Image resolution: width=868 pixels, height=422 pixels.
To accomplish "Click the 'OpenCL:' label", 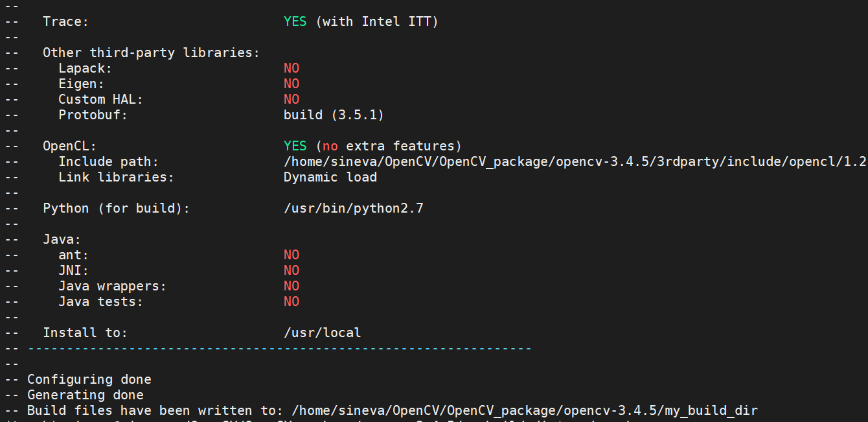I will [70, 146].
